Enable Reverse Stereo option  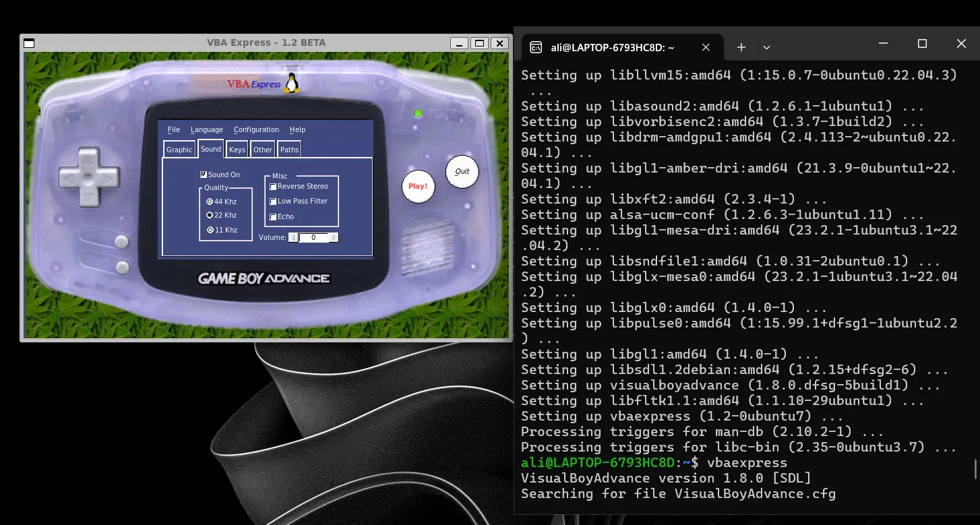click(x=273, y=187)
